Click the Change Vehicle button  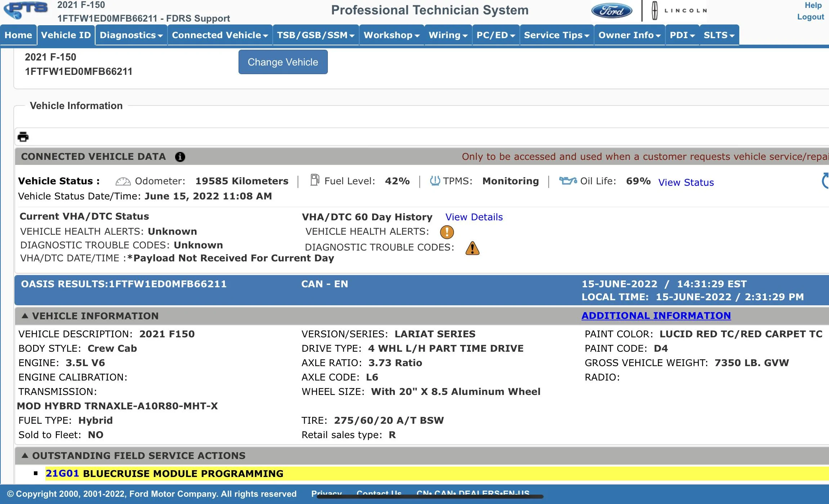click(283, 62)
